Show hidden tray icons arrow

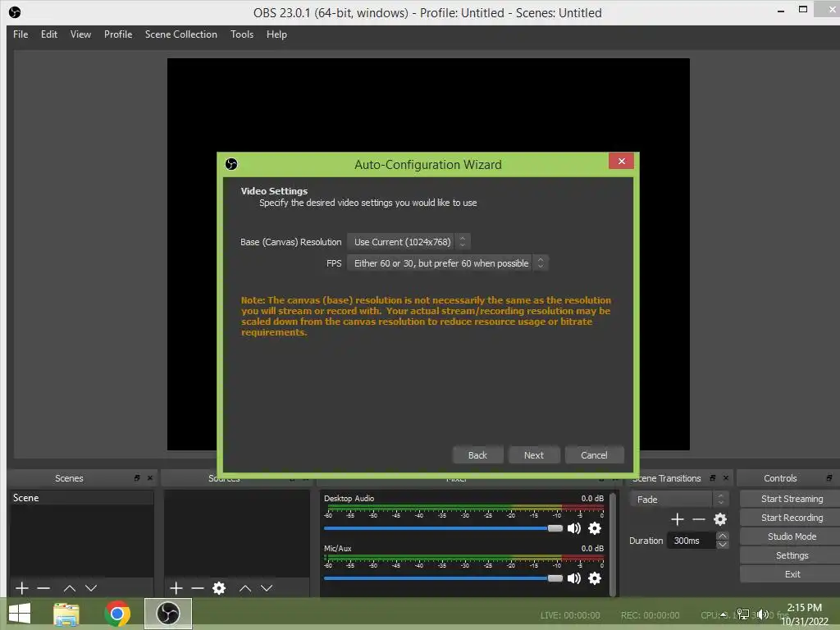pos(724,615)
